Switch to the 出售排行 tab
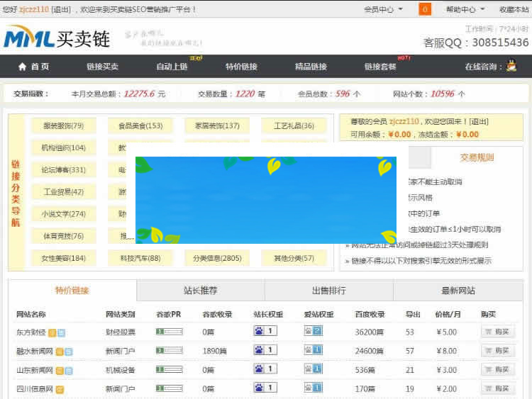 point(329,291)
